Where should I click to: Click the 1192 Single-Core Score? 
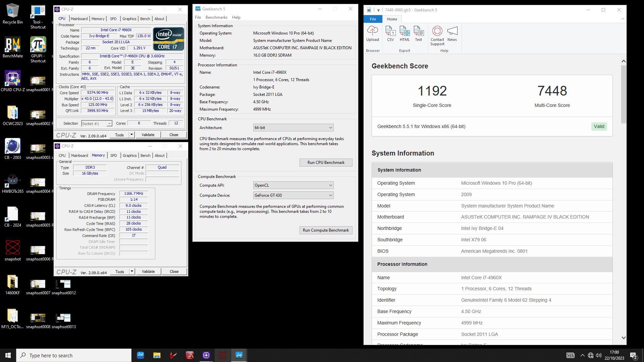point(432,91)
